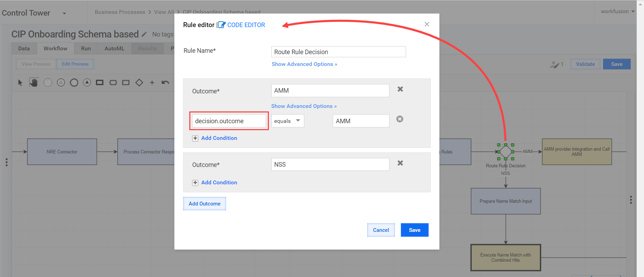644x277 pixels.
Task: Edit the AMM condition value field
Action: pyautogui.click(x=361, y=121)
